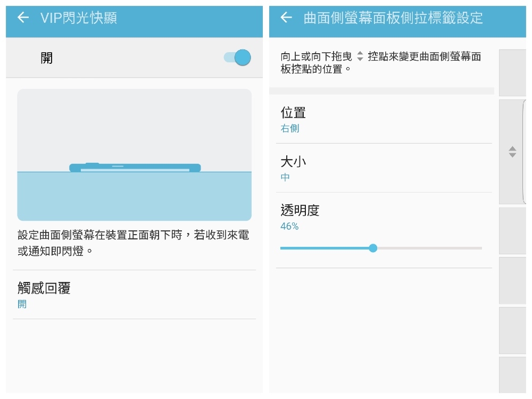This screenshot has width=532, height=399.
Task: Click the unfilled end of the transparency track
Action: coord(476,248)
